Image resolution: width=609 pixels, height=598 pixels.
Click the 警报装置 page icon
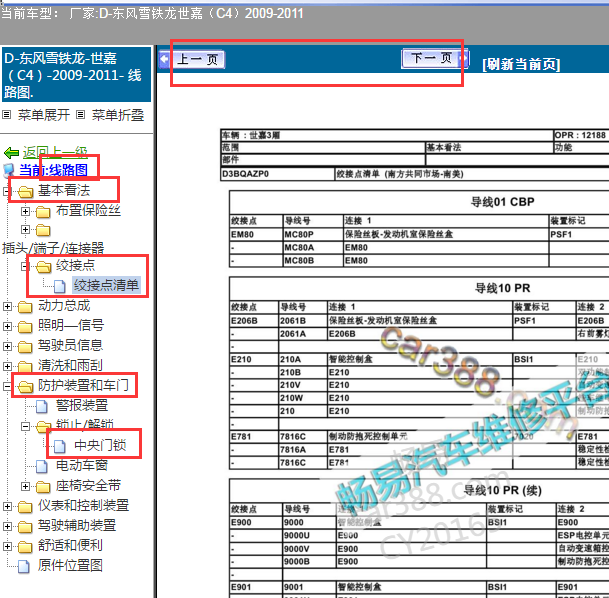tap(42, 406)
